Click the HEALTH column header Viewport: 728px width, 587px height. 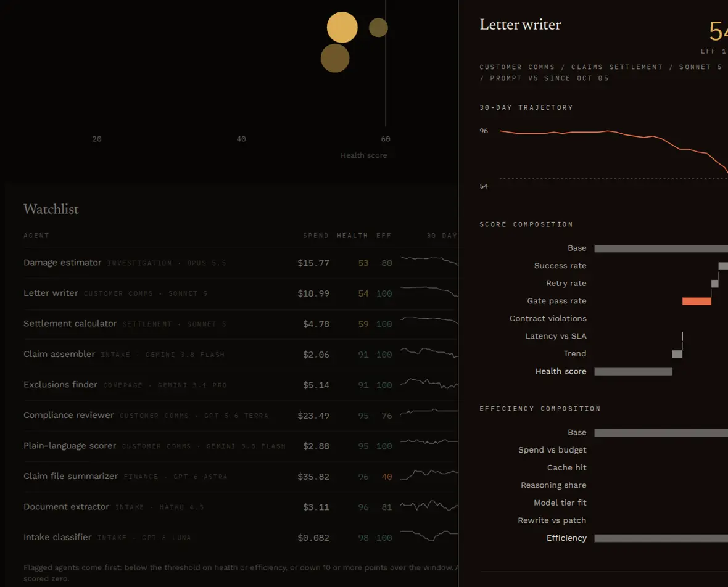tap(352, 236)
